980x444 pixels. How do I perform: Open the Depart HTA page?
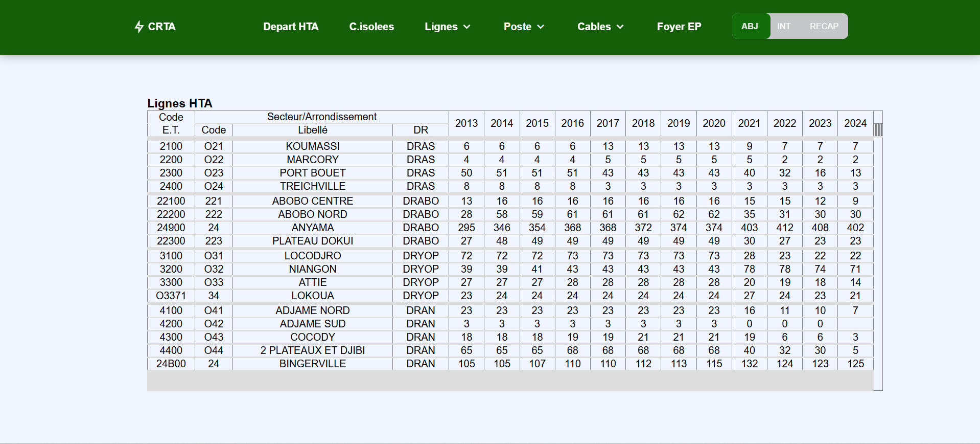290,27
